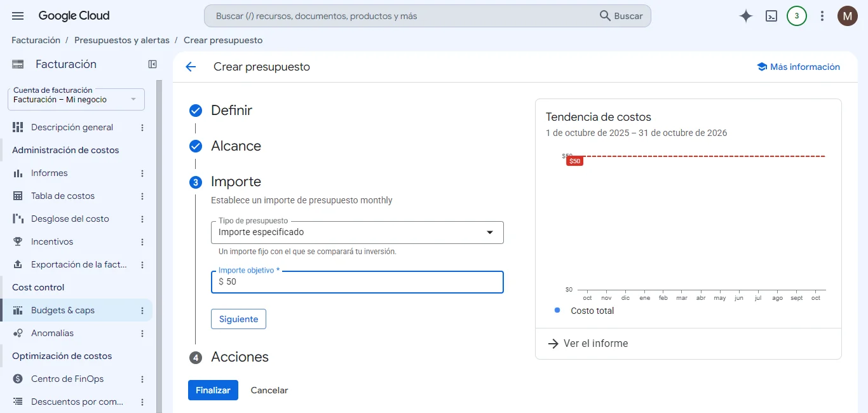The width and height of the screenshot is (868, 413).
Task: Open Informes in sidebar
Action: click(49, 173)
